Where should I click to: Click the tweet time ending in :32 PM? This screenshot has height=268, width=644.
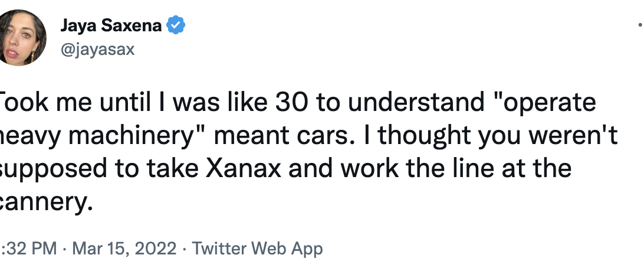(x=28, y=248)
